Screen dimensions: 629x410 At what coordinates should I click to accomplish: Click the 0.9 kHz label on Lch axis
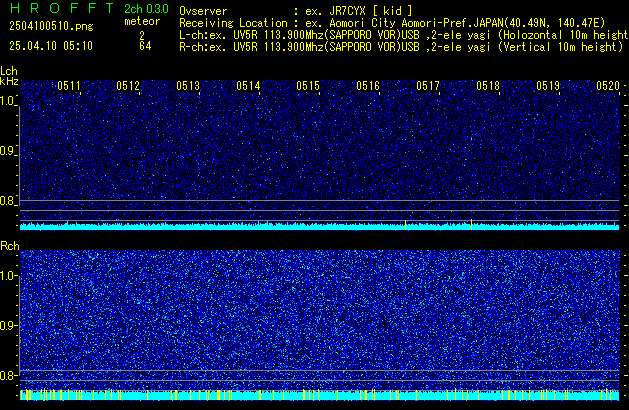pyautogui.click(x=8, y=151)
